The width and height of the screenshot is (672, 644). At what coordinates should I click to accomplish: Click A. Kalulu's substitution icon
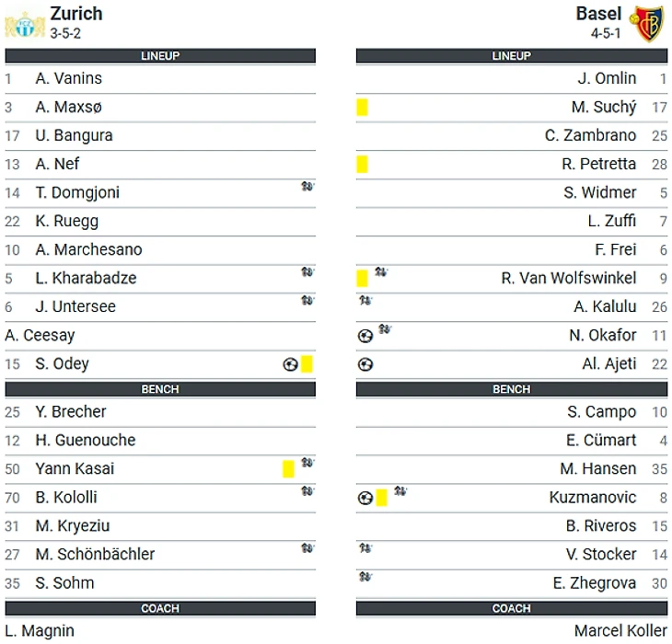click(x=365, y=301)
